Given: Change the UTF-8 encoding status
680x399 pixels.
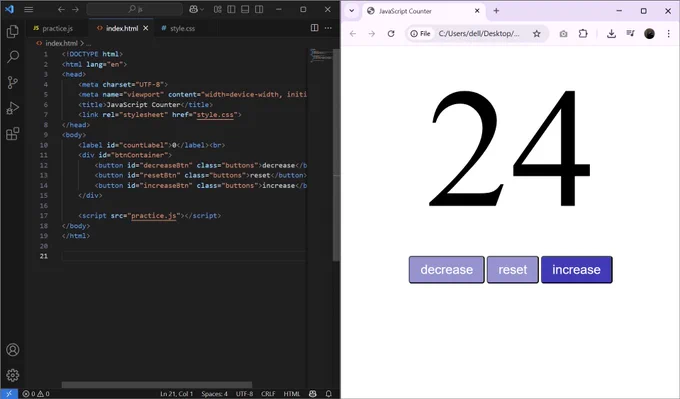Looking at the screenshot, I should [x=244, y=394].
